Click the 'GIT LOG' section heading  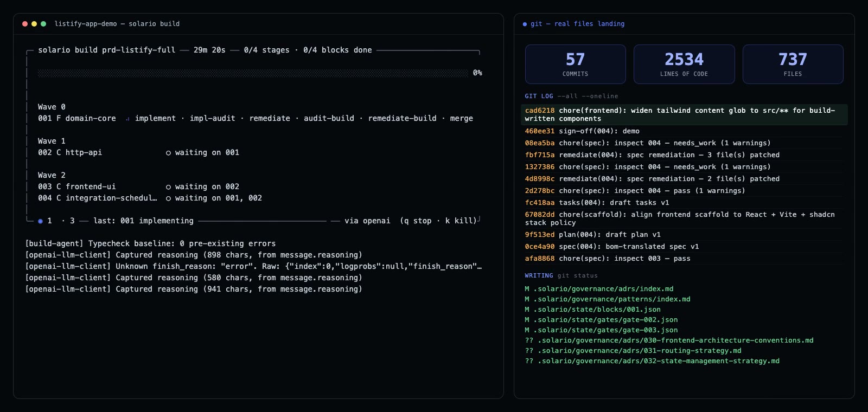(x=539, y=96)
